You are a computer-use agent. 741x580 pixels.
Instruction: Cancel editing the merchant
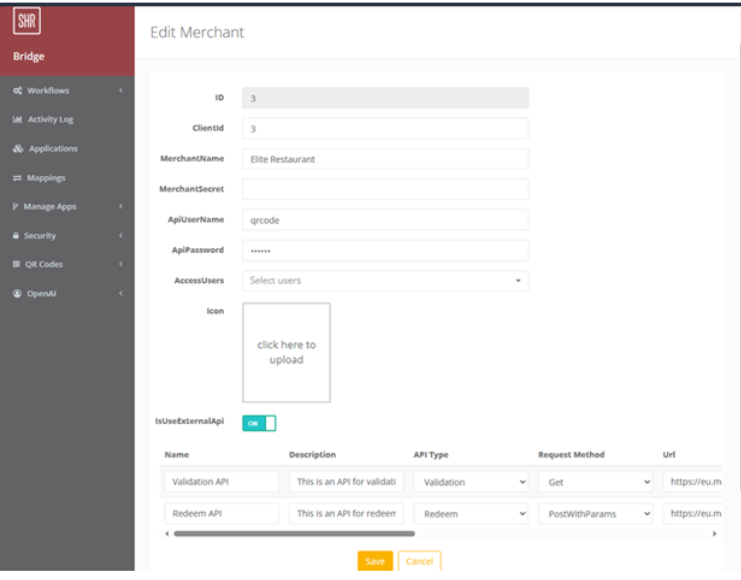click(420, 561)
